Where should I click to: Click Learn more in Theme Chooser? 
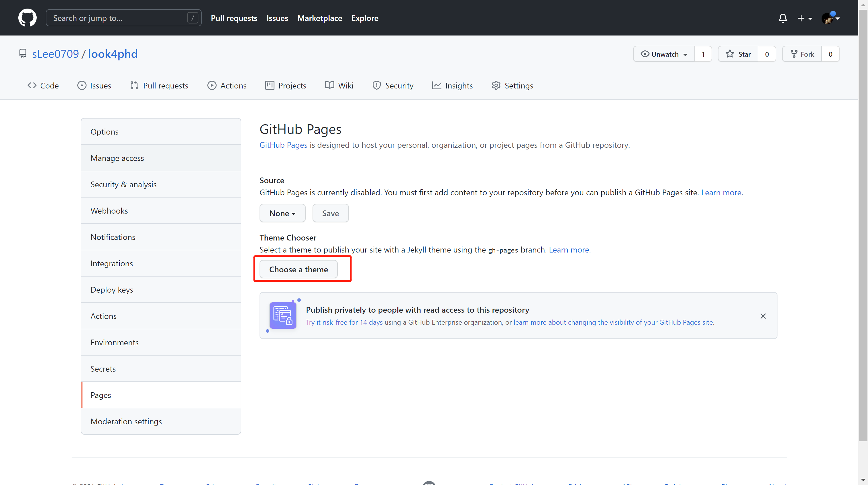tap(569, 250)
